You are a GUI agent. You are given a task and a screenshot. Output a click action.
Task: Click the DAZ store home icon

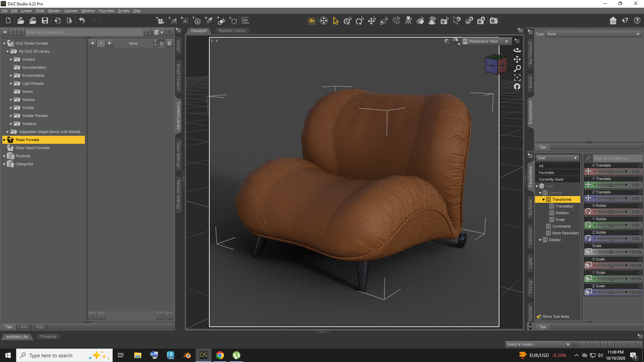[x=613, y=21]
